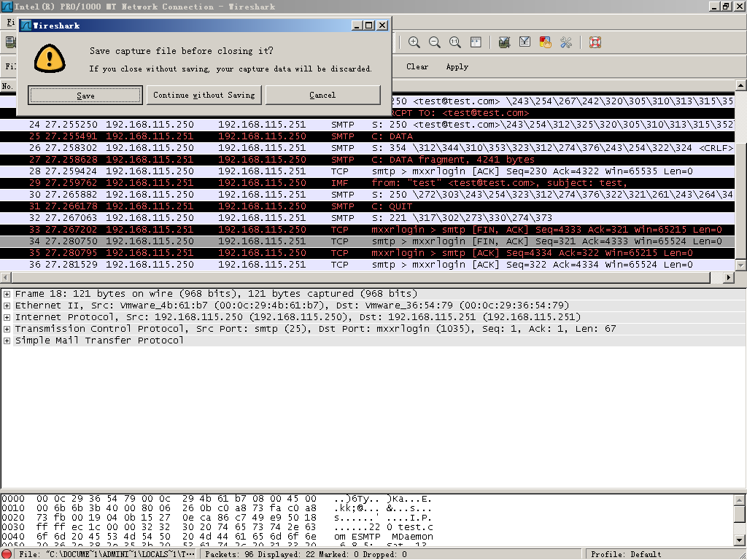747x560 pixels.
Task: Maximize the Wireshark dialog window
Action: click(x=369, y=26)
